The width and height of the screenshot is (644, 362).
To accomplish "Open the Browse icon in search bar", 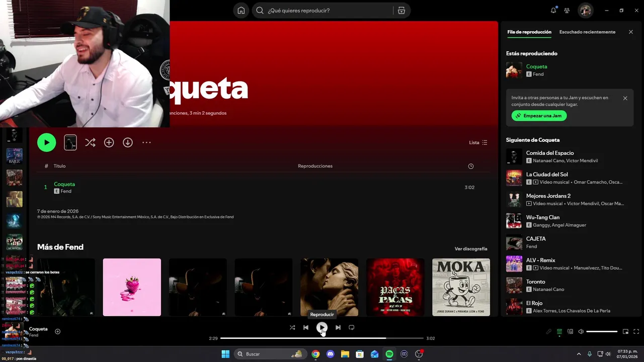I will coord(401,11).
